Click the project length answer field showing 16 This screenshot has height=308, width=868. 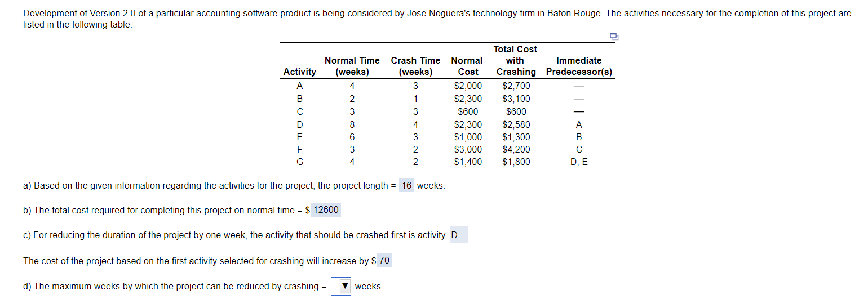tap(406, 185)
